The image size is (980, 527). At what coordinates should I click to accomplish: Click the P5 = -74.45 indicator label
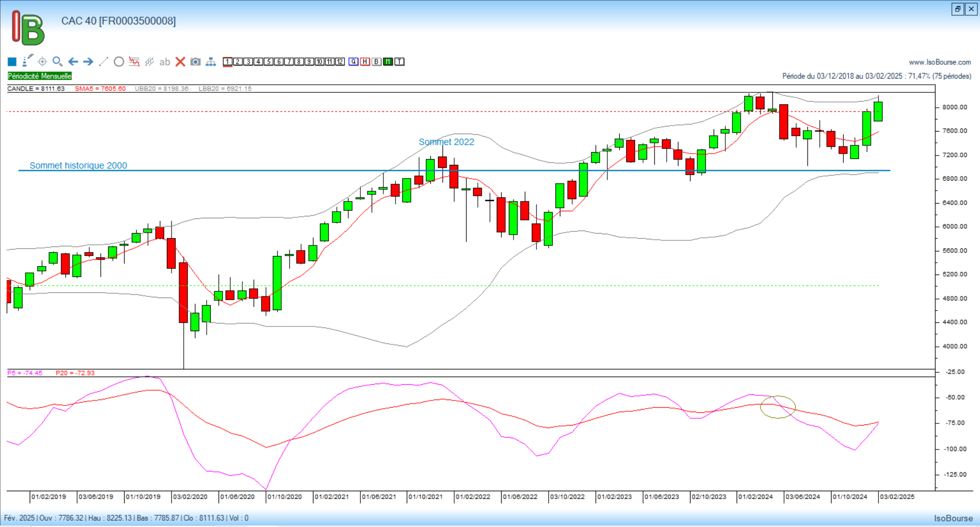pyautogui.click(x=24, y=373)
